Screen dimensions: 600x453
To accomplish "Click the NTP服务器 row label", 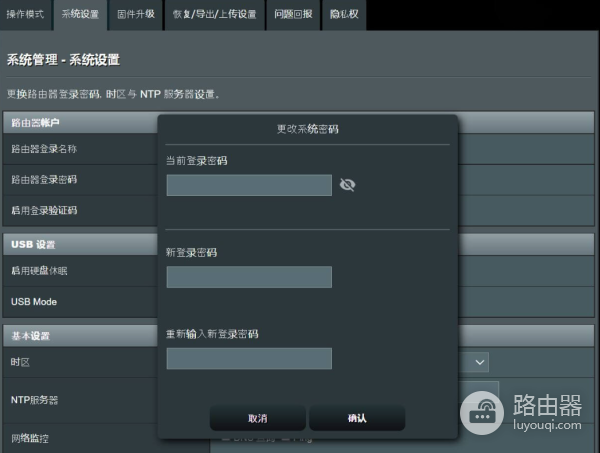I will [x=35, y=399].
